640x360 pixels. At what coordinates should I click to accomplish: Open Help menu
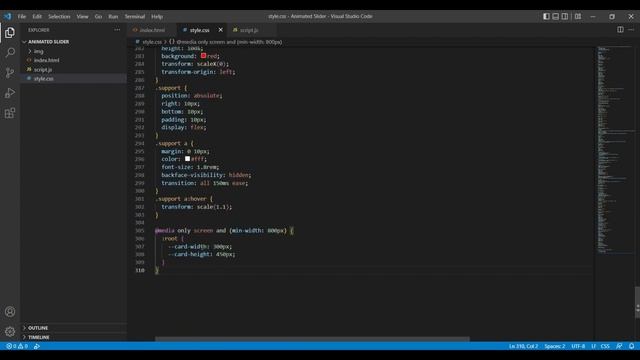click(x=157, y=16)
